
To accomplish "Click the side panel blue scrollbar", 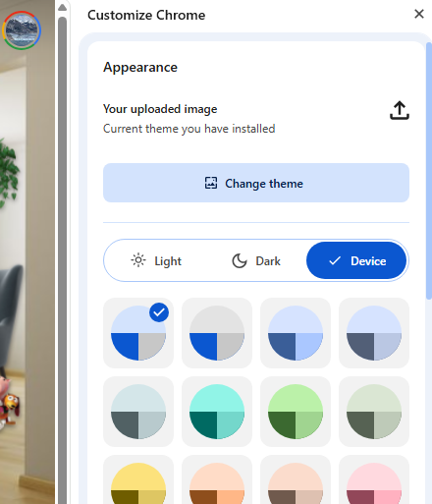I will [x=429, y=170].
